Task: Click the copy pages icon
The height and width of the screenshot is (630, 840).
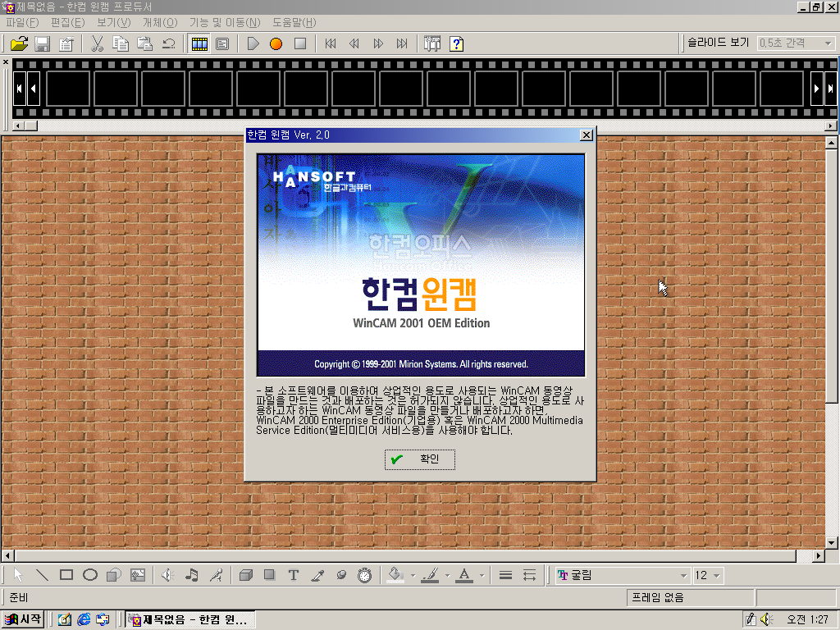Action: click(121, 43)
